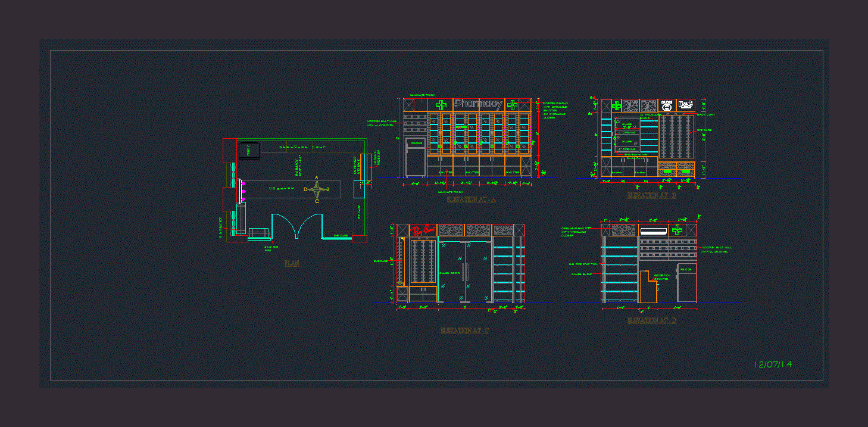Click the fridge block in the plan

click(x=248, y=150)
